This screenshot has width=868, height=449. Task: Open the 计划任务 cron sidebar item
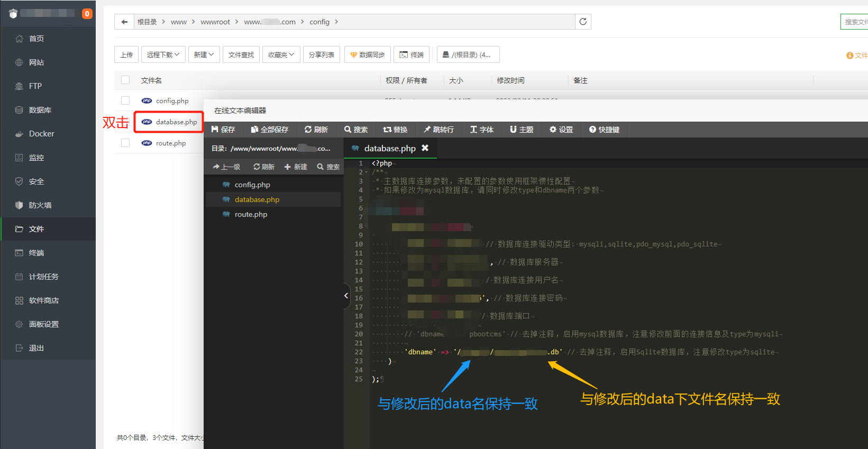click(x=48, y=277)
